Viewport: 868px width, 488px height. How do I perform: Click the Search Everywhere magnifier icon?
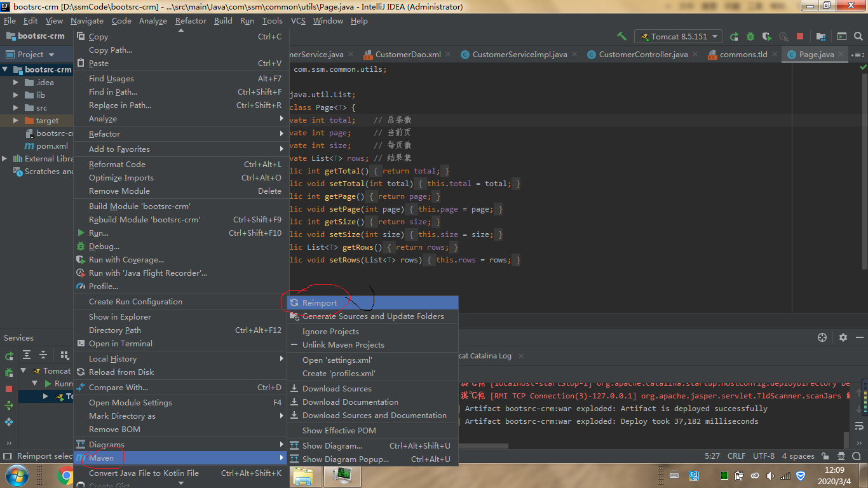point(858,36)
